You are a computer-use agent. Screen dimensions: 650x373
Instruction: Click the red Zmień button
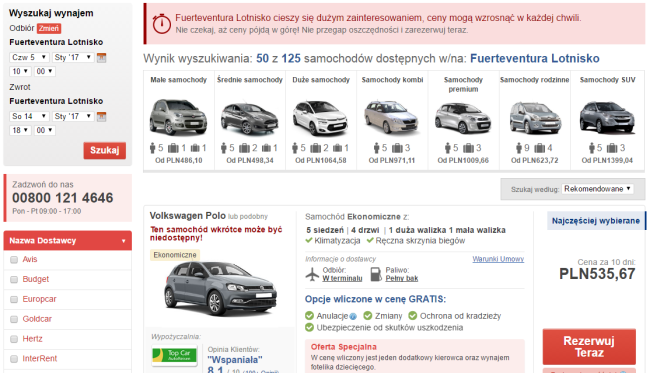pos(49,28)
